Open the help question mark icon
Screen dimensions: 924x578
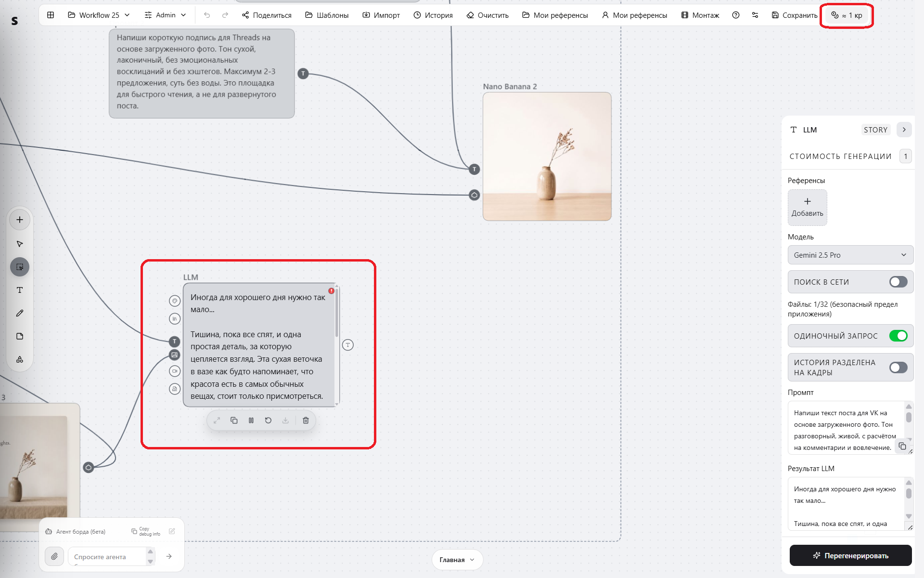coord(736,15)
